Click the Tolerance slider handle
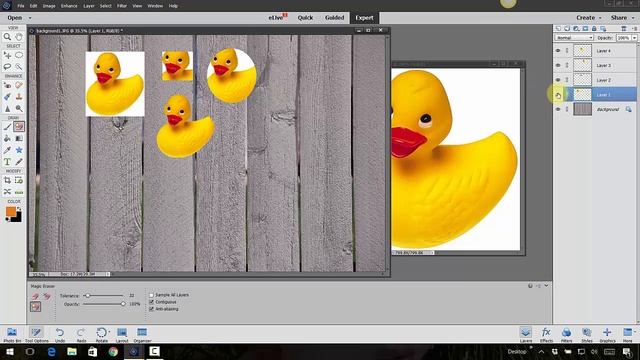 pos(87,295)
